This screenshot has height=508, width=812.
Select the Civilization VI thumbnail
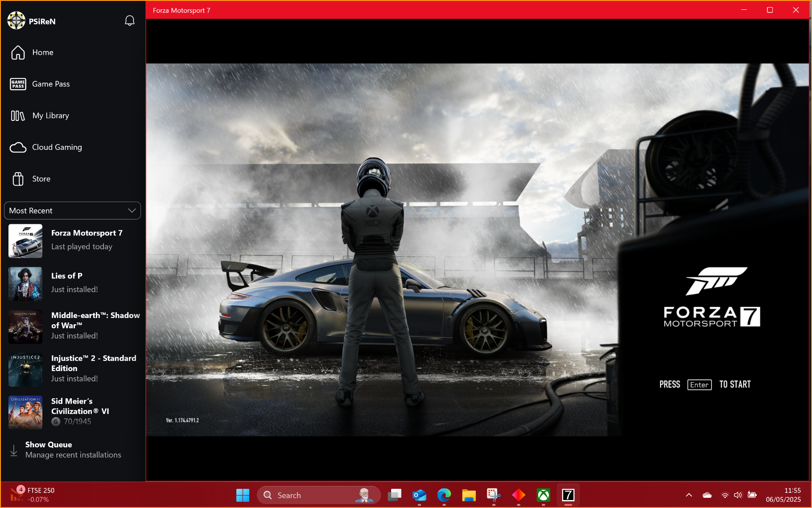pos(25,412)
